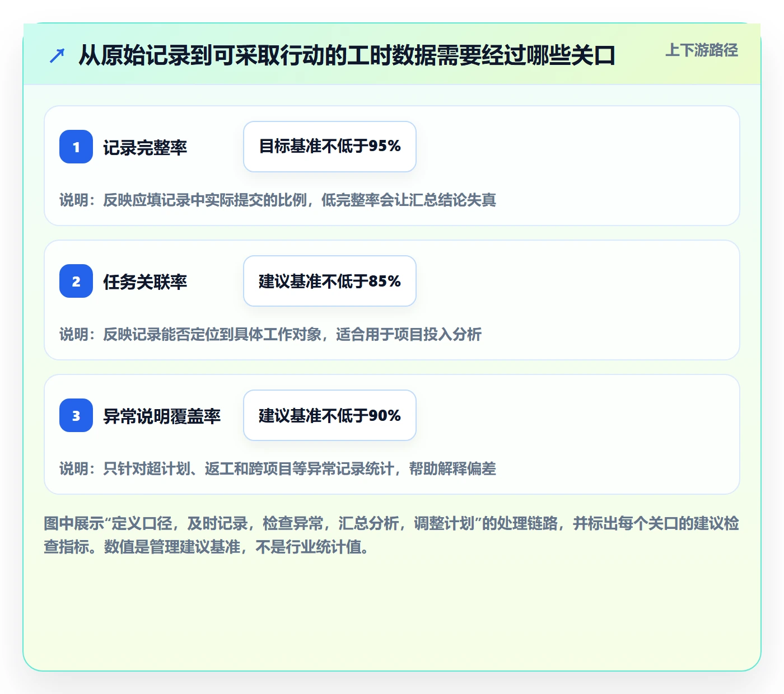The image size is (784, 694).
Task: Click the 建议基准不低于90% pill
Action: 330,415
